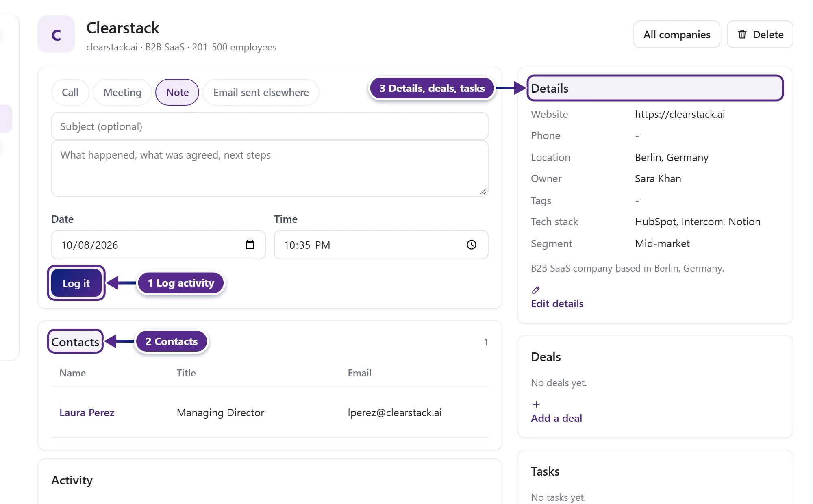813x504 pixels.
Task: Click the No deals yet. message
Action: tap(559, 382)
